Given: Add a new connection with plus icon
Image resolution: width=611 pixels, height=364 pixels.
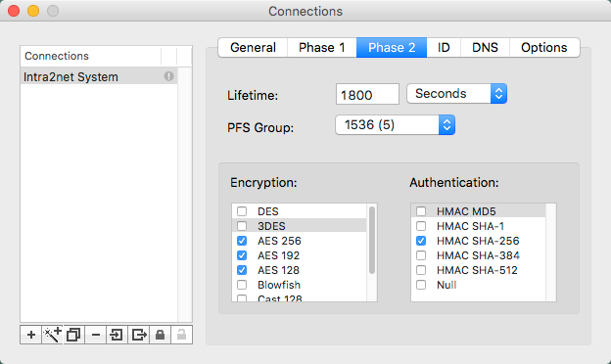Looking at the screenshot, I should point(31,335).
